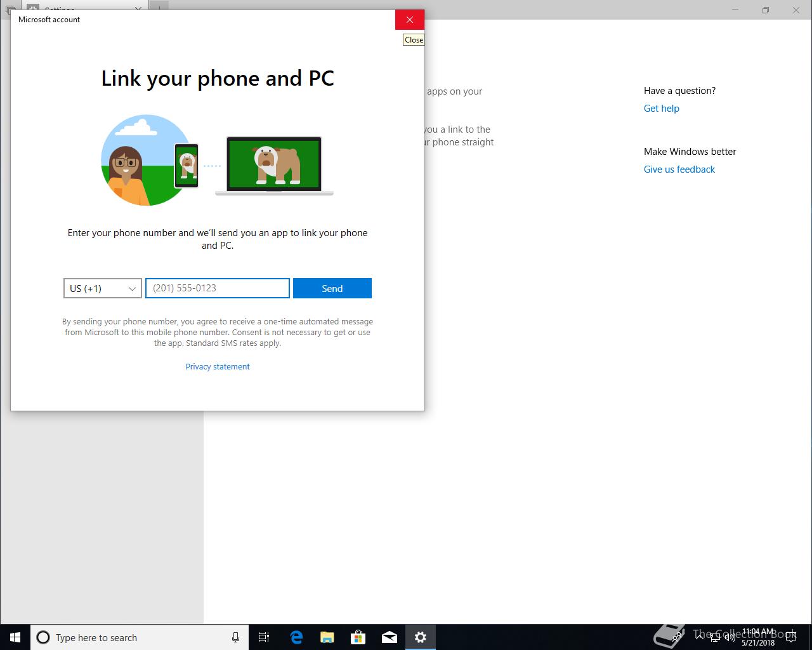Open the Action Center notification icon

791,637
